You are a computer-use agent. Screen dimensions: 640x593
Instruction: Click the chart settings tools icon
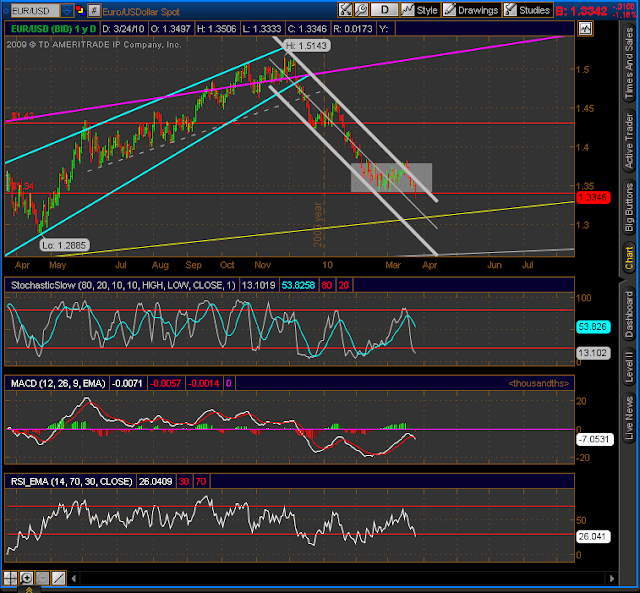click(345, 10)
